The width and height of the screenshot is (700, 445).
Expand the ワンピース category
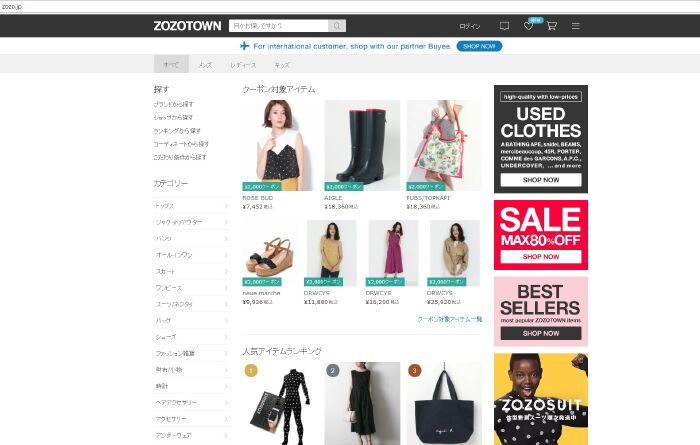click(x=192, y=288)
